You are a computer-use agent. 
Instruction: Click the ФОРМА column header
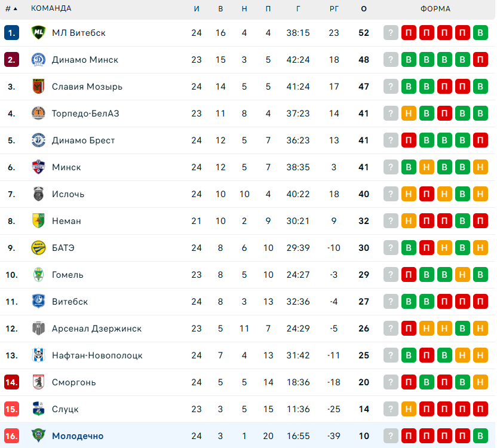click(x=435, y=8)
